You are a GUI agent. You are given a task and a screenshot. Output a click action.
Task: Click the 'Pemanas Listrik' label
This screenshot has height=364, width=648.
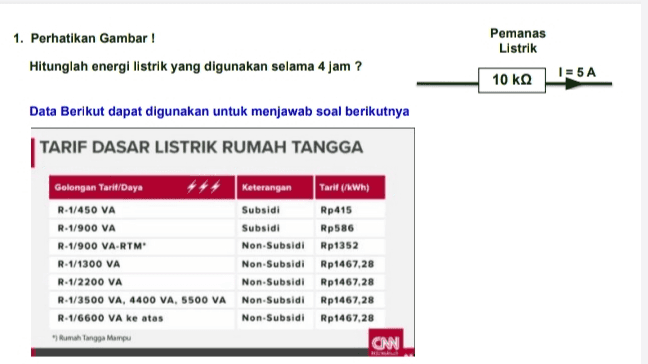pyautogui.click(x=518, y=40)
